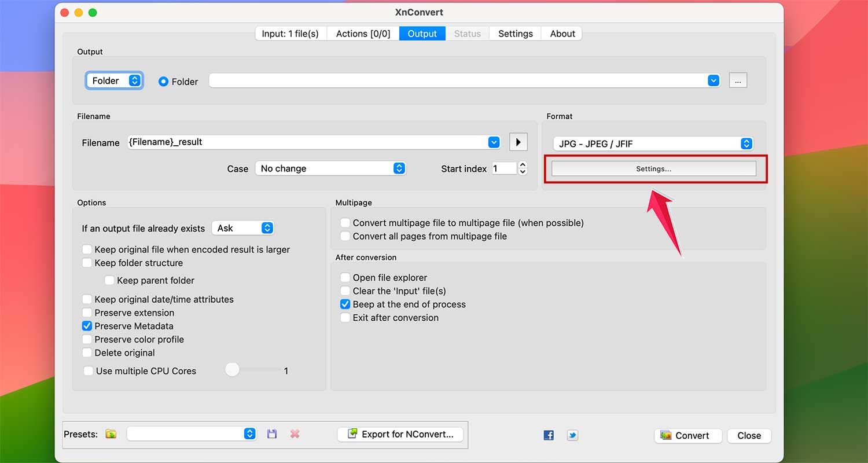This screenshot has height=463, width=868.
Task: Open the JPEG format Settings dialog
Action: click(653, 168)
